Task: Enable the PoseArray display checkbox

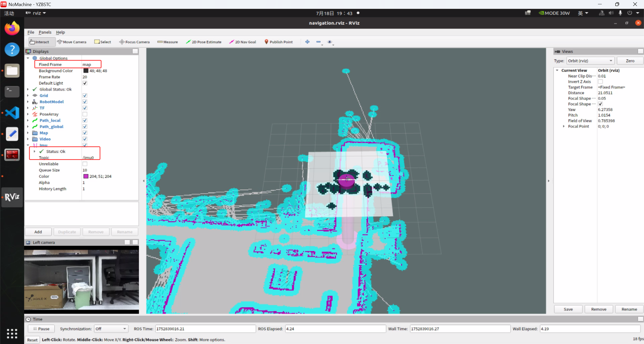Action: 85,114
